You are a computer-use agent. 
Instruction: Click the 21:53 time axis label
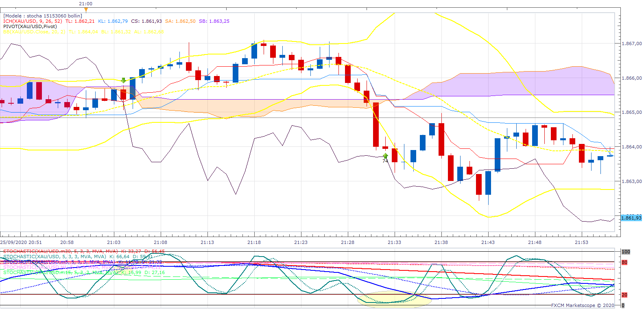pos(581,242)
